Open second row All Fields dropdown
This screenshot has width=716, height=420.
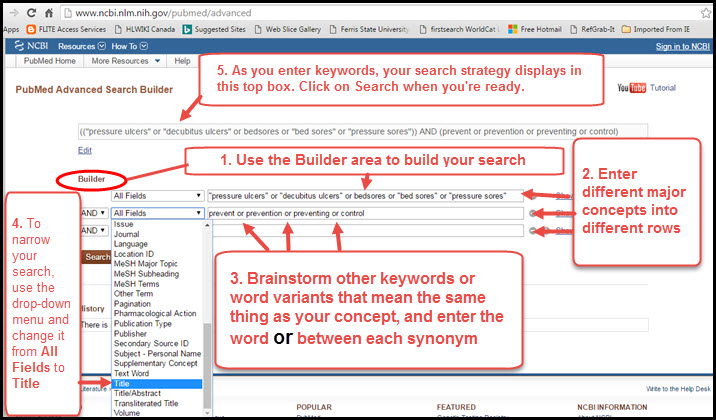coord(158,213)
